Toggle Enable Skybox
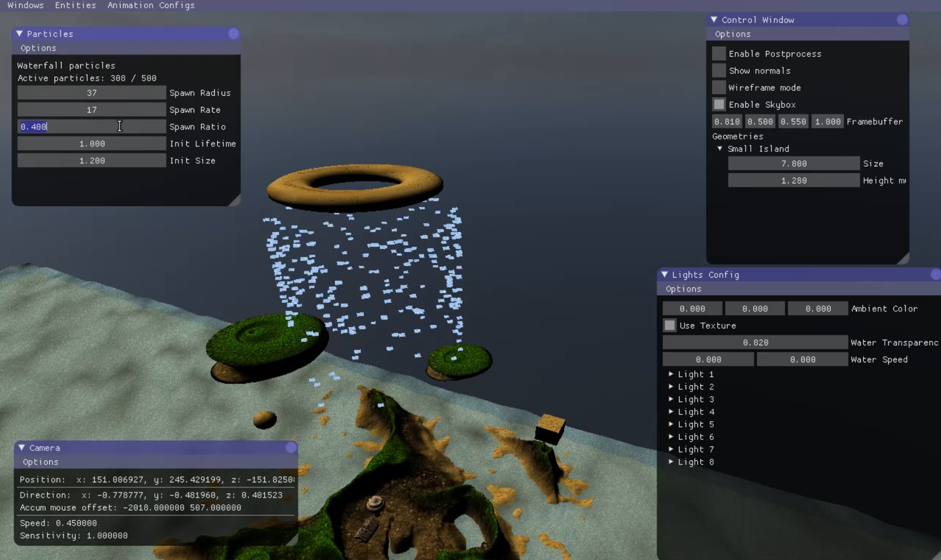The width and height of the screenshot is (941, 560). pyautogui.click(x=718, y=104)
